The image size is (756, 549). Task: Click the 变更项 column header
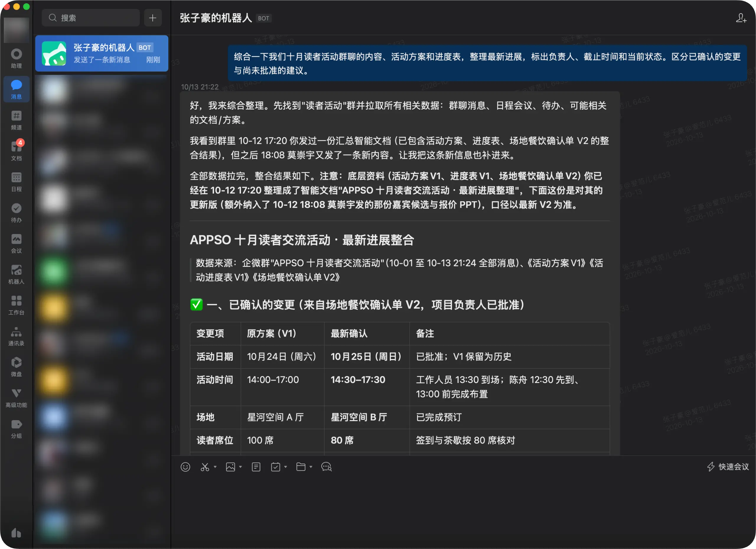(x=215, y=334)
